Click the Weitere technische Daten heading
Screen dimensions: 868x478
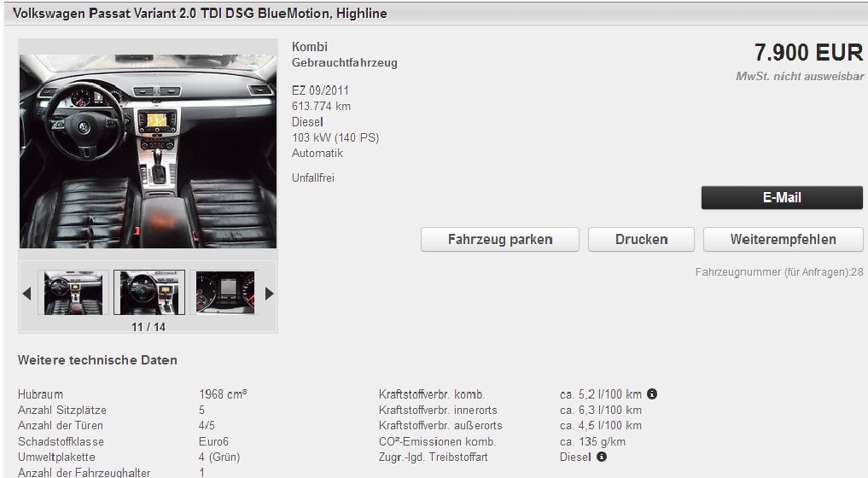pyautogui.click(x=97, y=360)
